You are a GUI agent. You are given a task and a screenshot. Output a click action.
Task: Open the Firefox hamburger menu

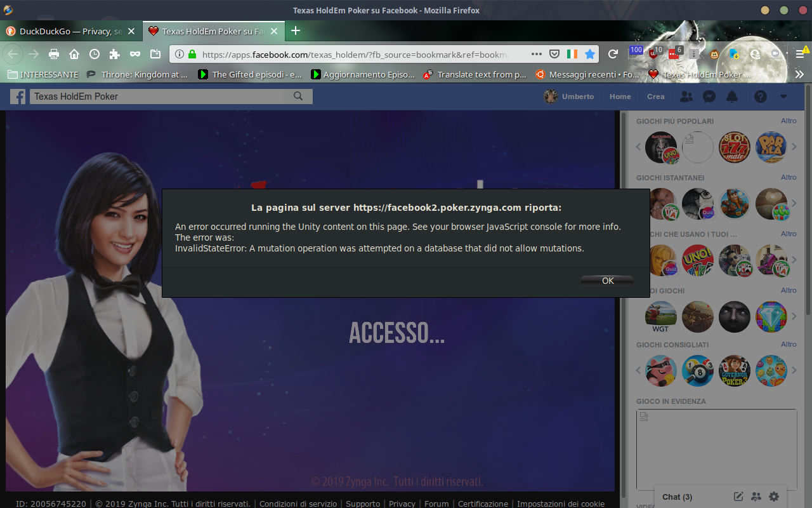click(801, 54)
